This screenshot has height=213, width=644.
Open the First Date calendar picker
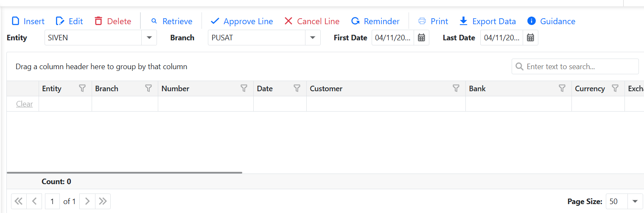click(421, 38)
